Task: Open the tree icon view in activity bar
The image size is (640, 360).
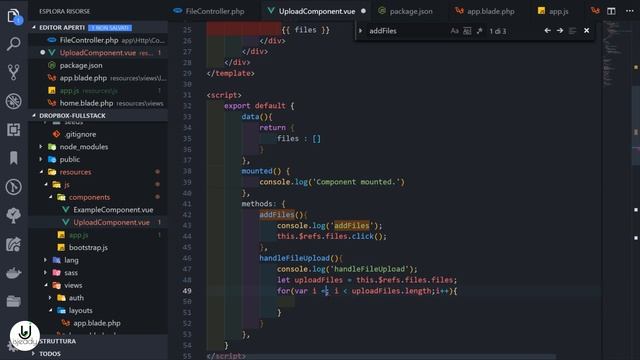Action: (13, 216)
